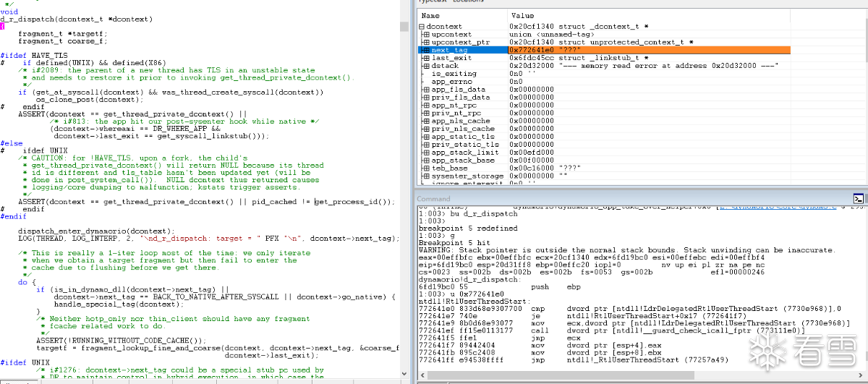The width and height of the screenshot is (868, 384).
Task: Click the dispatch_enter_dynamorio(dcontext) source line
Action: coord(97,230)
